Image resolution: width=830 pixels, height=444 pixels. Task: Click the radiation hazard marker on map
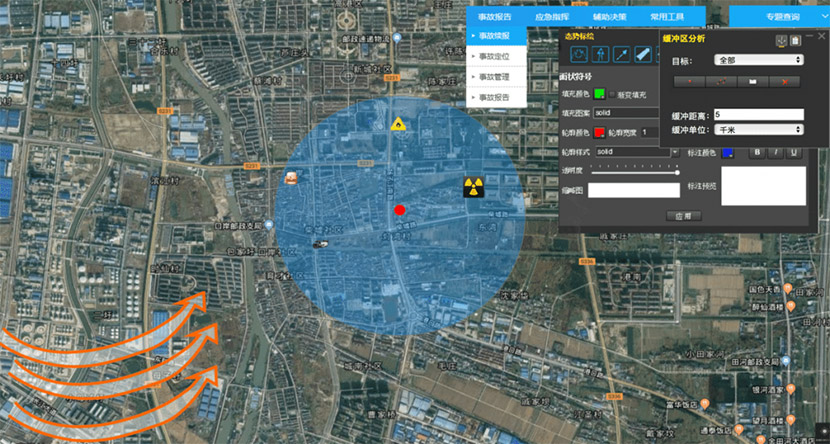473,187
